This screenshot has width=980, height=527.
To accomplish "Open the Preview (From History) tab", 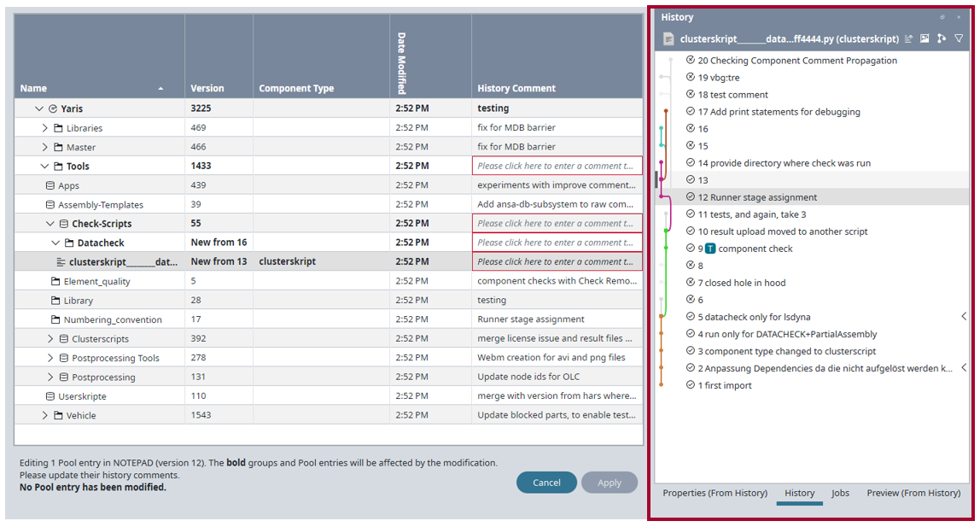I will (913, 493).
